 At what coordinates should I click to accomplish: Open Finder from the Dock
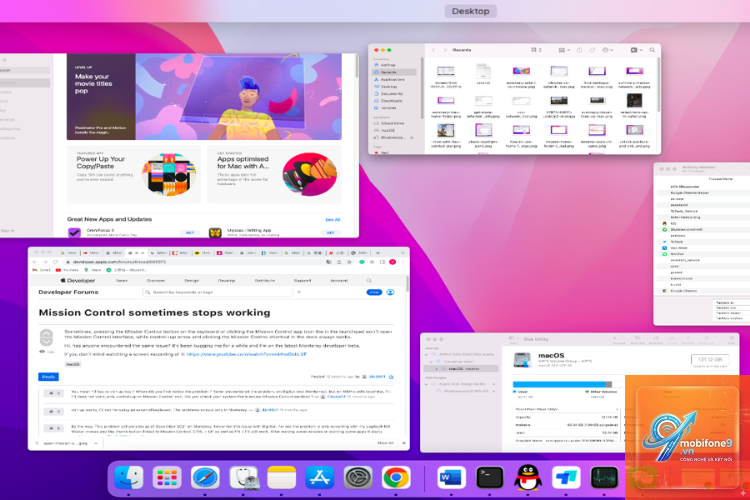[x=128, y=478]
